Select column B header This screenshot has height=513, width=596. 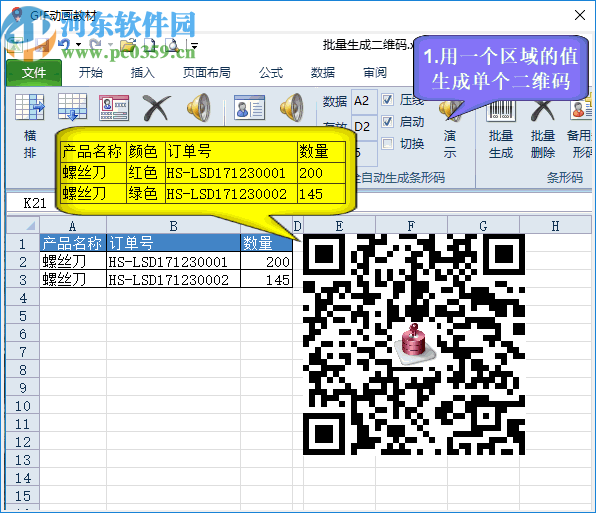point(173,226)
